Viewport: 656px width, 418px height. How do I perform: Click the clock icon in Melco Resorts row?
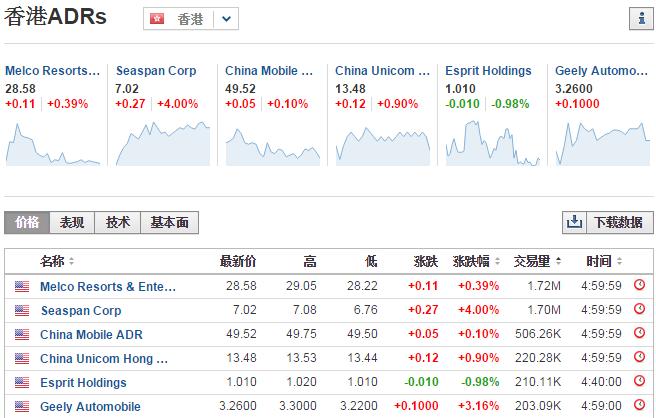640,287
